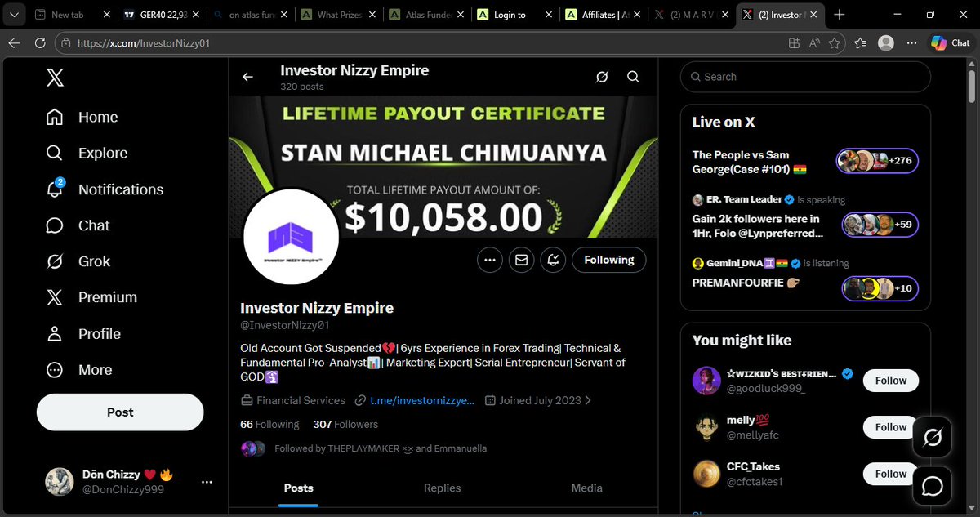Expand Joined July 2023 chevron
The height and width of the screenshot is (517, 980).
click(x=588, y=400)
